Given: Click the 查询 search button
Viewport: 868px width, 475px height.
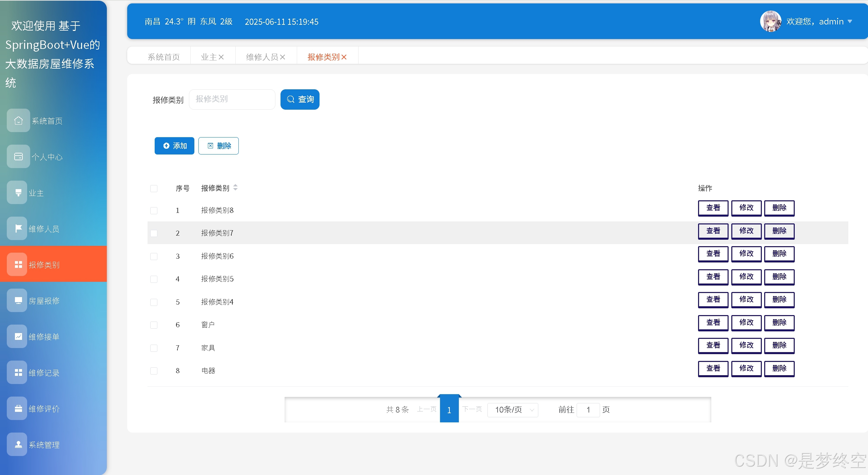Looking at the screenshot, I should [x=300, y=99].
